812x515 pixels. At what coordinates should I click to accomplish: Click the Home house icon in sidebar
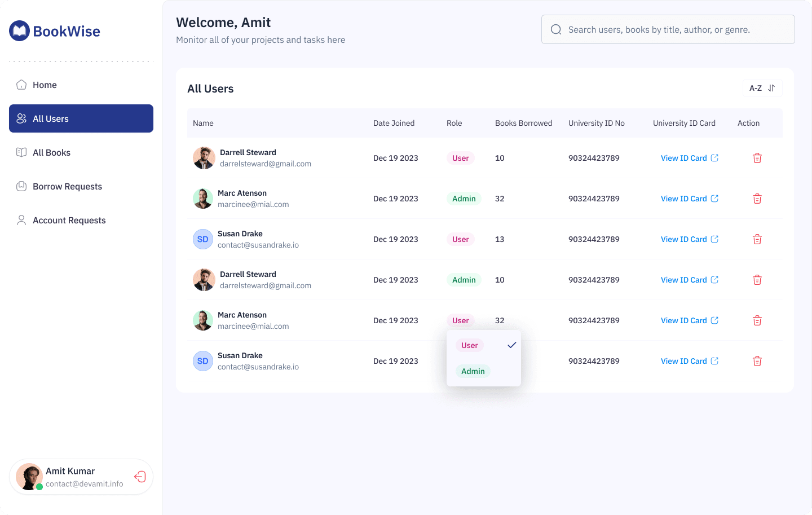[21, 85]
